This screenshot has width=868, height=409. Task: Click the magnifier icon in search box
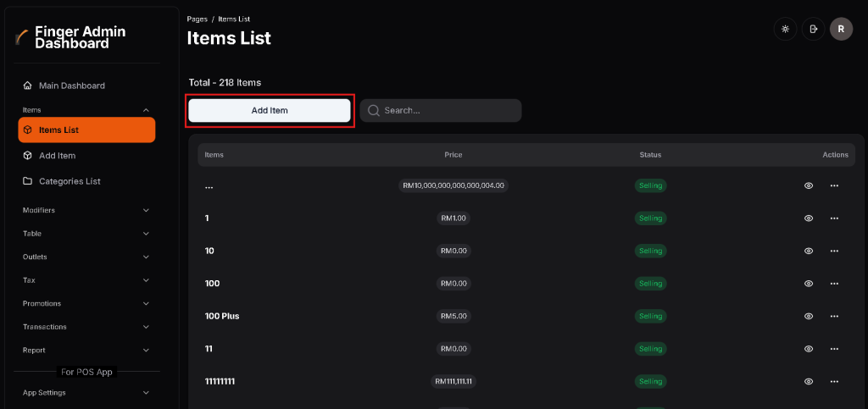click(x=373, y=110)
